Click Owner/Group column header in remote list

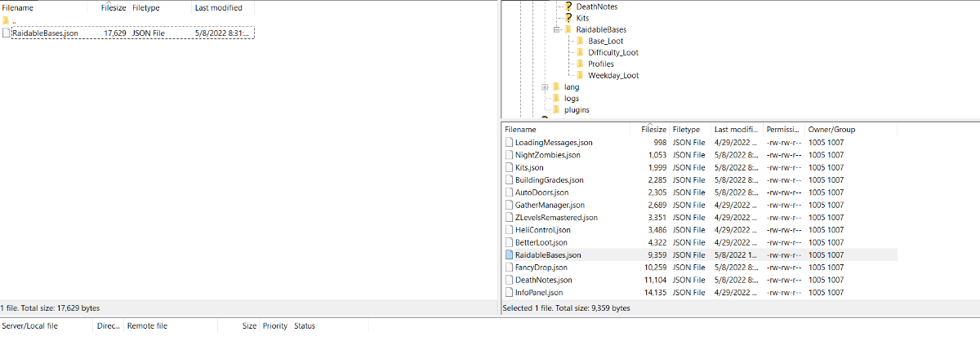(831, 130)
